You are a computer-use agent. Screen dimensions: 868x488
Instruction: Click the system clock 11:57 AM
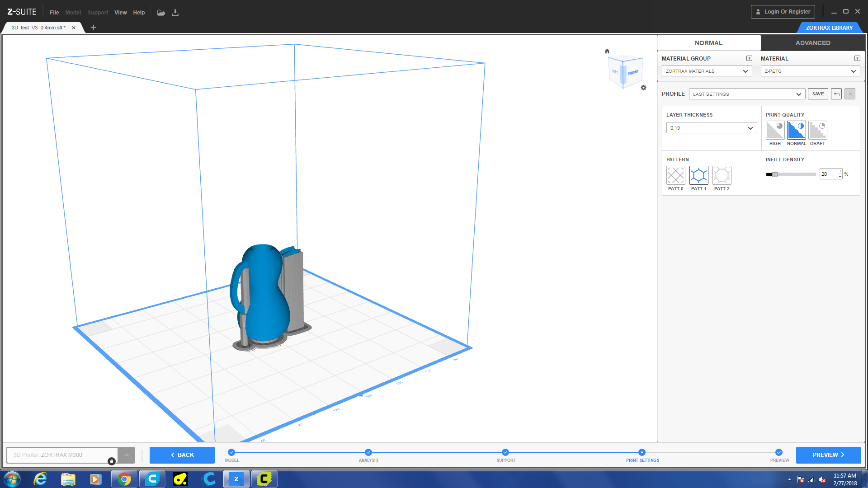(x=844, y=476)
